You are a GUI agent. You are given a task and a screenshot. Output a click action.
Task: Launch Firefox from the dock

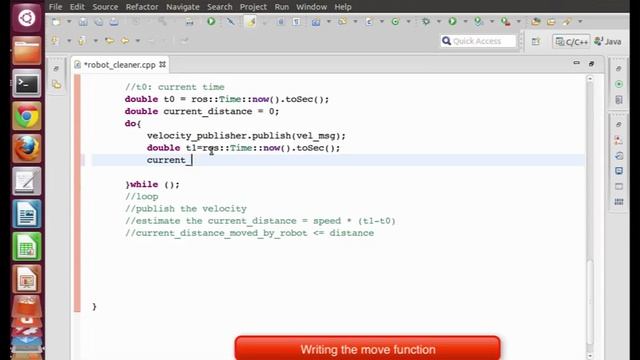pyautogui.click(x=27, y=149)
